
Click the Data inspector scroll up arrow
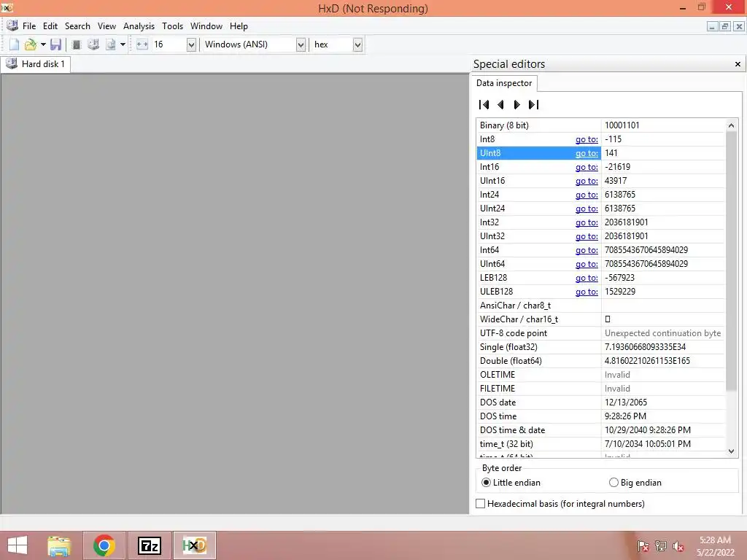click(x=731, y=125)
